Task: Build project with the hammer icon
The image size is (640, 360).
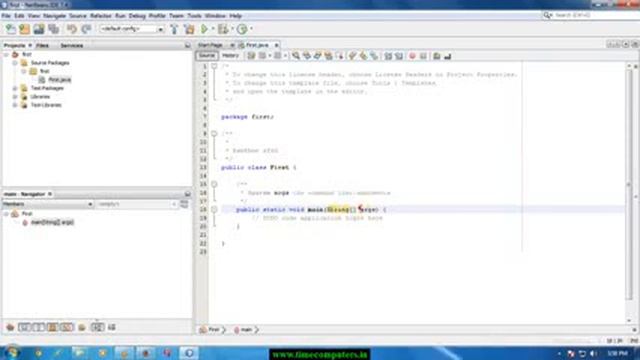Action: [x=174, y=29]
